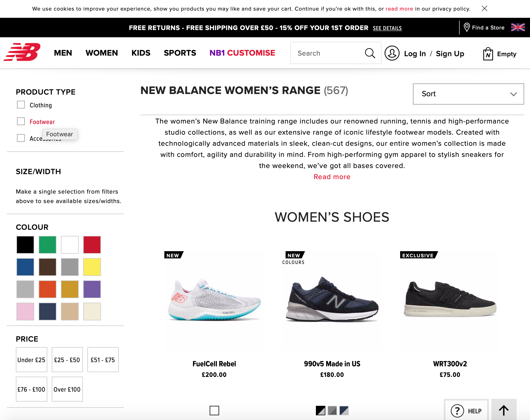Select black/white swatch under 990v5

click(x=321, y=410)
